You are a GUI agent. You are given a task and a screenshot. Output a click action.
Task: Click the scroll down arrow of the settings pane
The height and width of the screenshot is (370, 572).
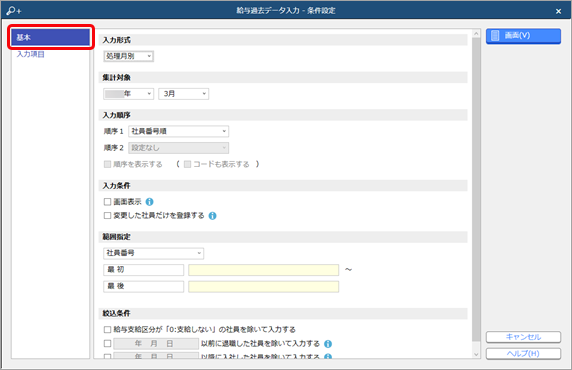pyautogui.click(x=476, y=354)
